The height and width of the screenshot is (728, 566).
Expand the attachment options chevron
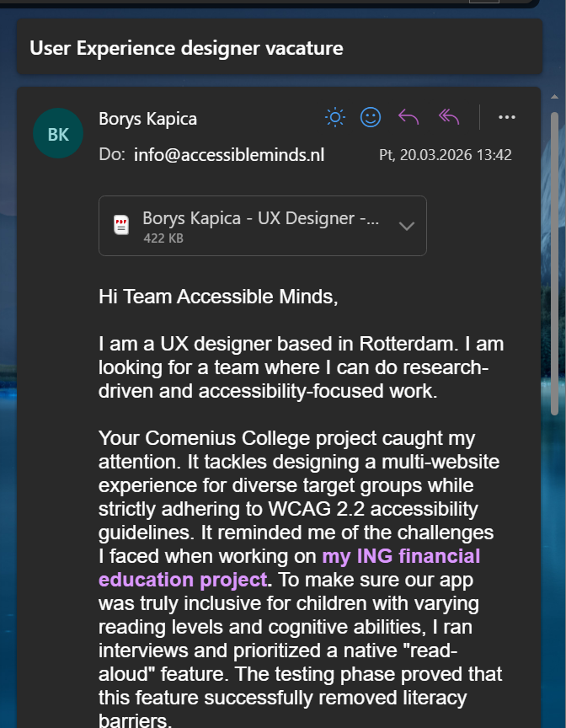[x=406, y=226]
